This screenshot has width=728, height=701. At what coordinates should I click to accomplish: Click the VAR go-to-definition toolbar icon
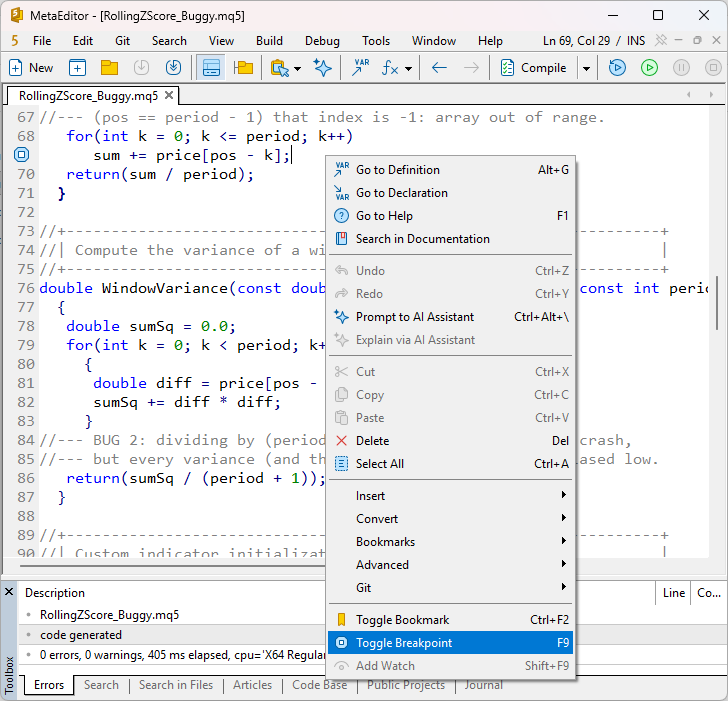(x=360, y=68)
